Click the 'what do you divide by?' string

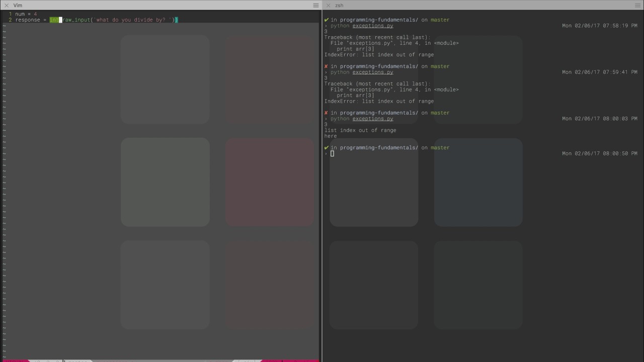click(x=132, y=20)
